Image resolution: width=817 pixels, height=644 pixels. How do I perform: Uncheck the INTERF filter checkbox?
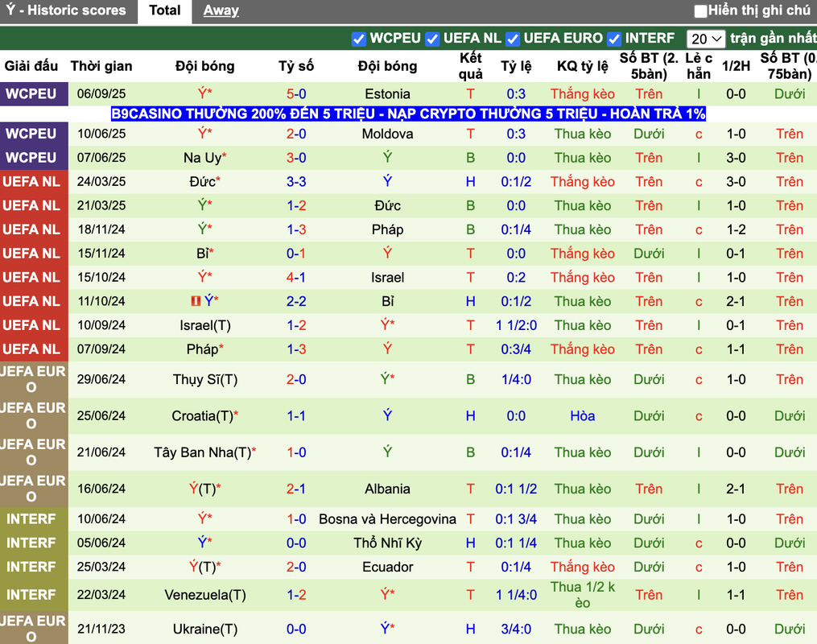coord(614,39)
